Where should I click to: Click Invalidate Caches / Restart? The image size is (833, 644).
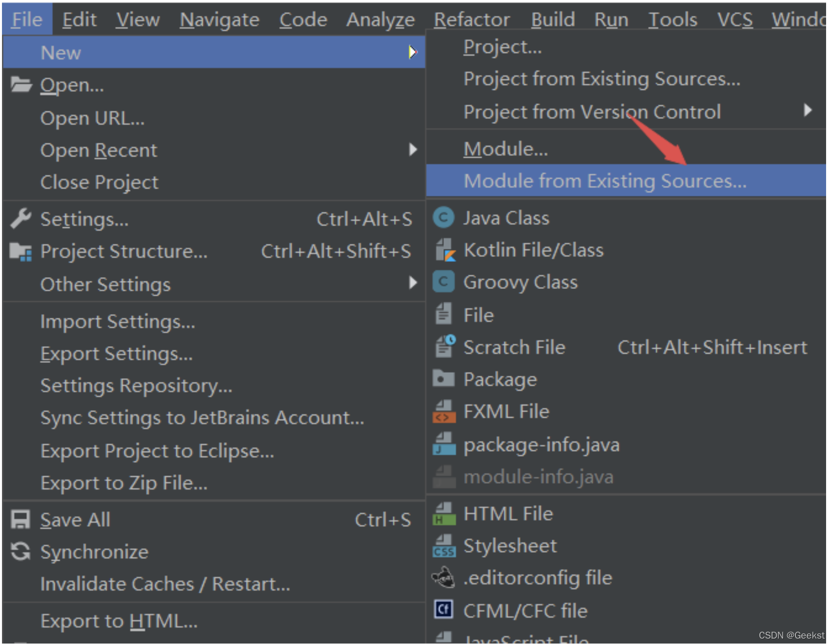pos(214,584)
